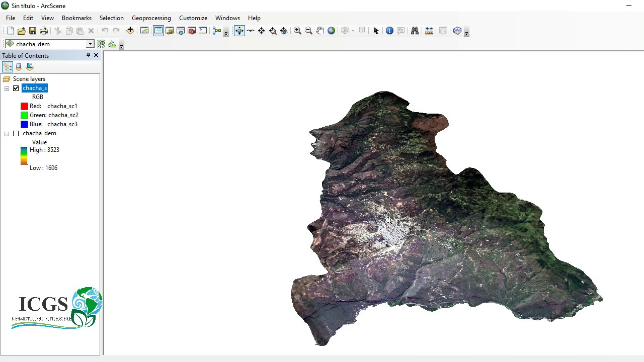644x362 pixels.
Task: Open the Find binoculars tool
Action: pyautogui.click(x=415, y=31)
